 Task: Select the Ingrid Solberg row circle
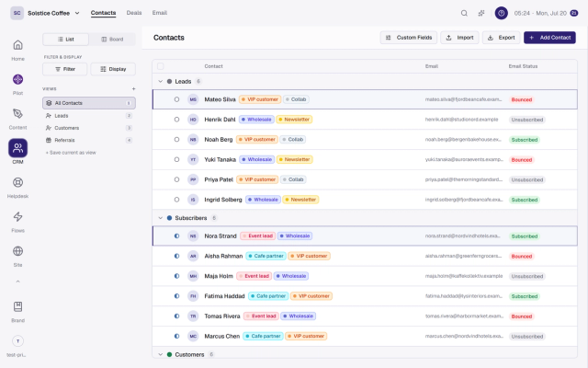tap(176, 200)
